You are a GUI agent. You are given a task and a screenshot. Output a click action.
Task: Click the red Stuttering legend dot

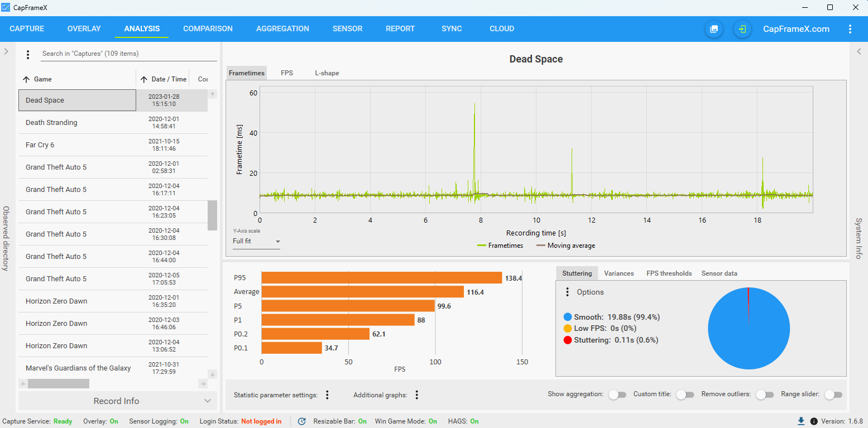tap(568, 340)
